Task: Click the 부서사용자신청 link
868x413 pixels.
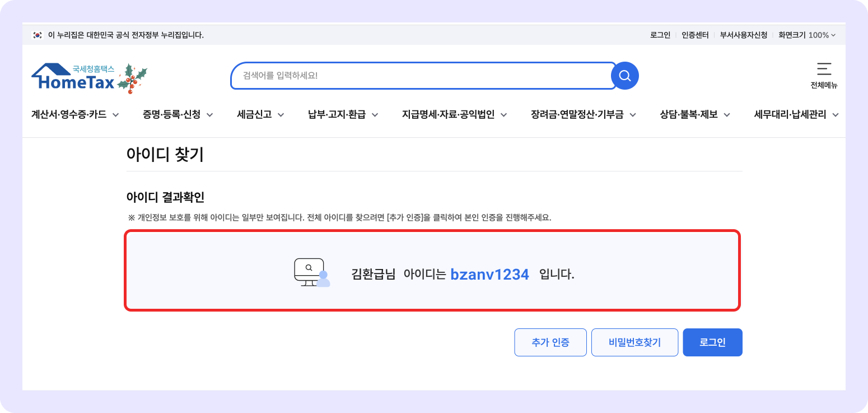Action: 743,34
